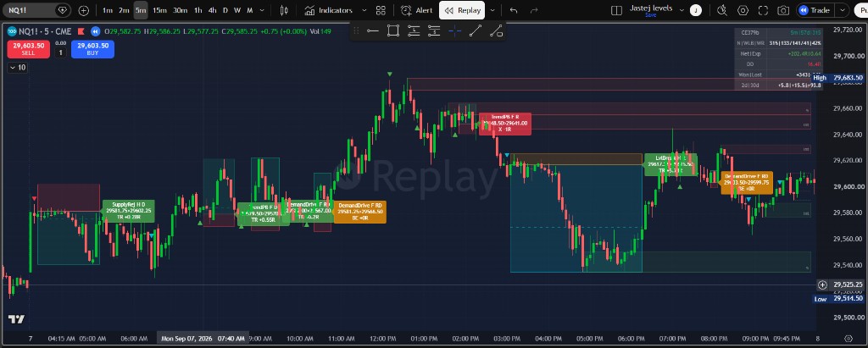Add a symbol with the plus-circle icon
Screen dimensions: 868x348
tap(84, 10)
